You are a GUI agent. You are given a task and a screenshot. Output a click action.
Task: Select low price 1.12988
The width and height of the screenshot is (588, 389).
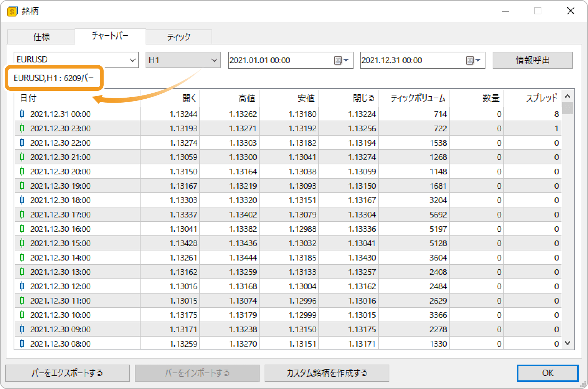[303, 229]
